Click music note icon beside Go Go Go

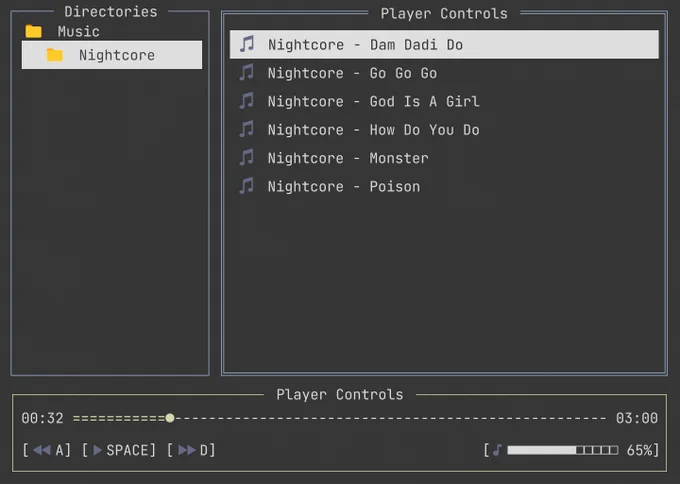click(247, 72)
